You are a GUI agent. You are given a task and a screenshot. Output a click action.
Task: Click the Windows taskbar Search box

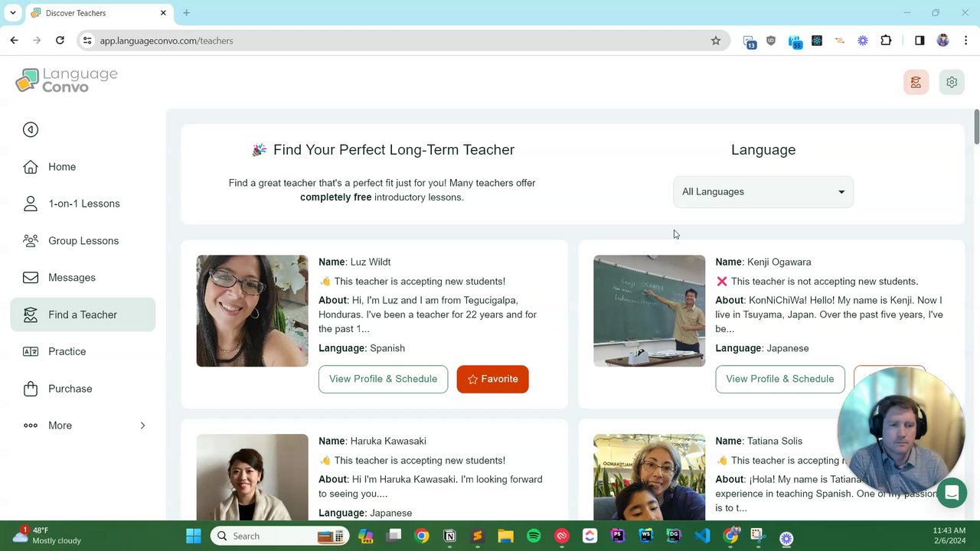pyautogui.click(x=279, y=536)
